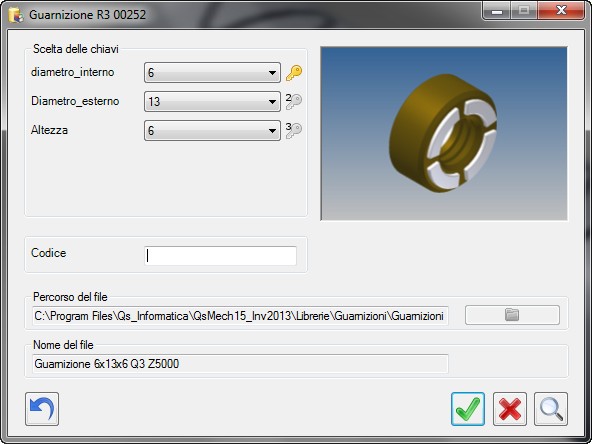Click the blue undo arrow button
592x444 pixels.
[x=42, y=409]
